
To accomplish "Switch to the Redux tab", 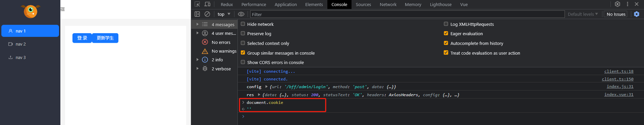I will pos(227,4).
